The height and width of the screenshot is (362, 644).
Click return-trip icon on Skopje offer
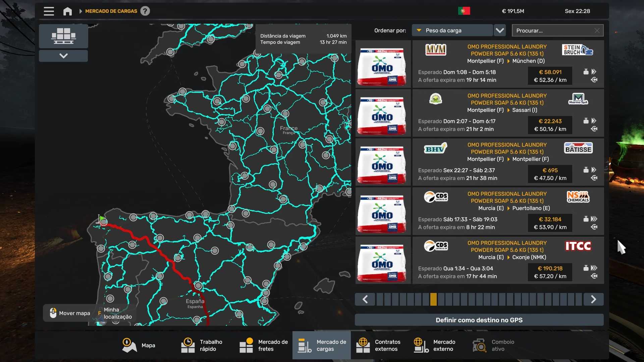coord(594,276)
